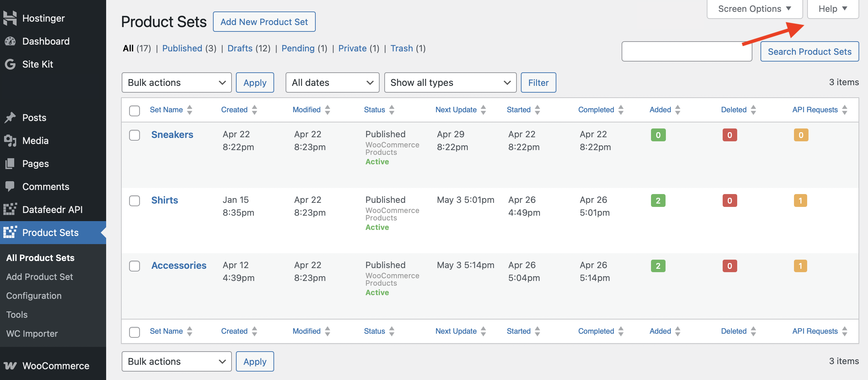Sort by Created arrows in footer row
The height and width of the screenshot is (380, 868).
point(255,331)
